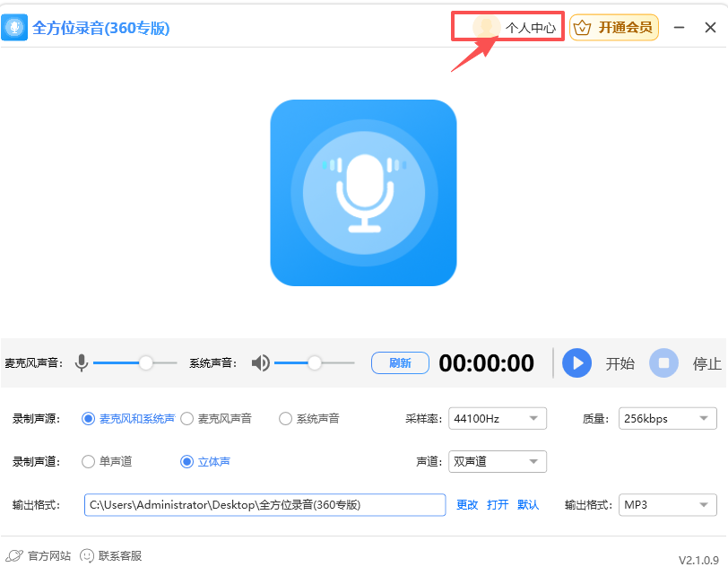Click the 刷新 refresh button
This screenshot has width=728, height=567.
(x=400, y=363)
